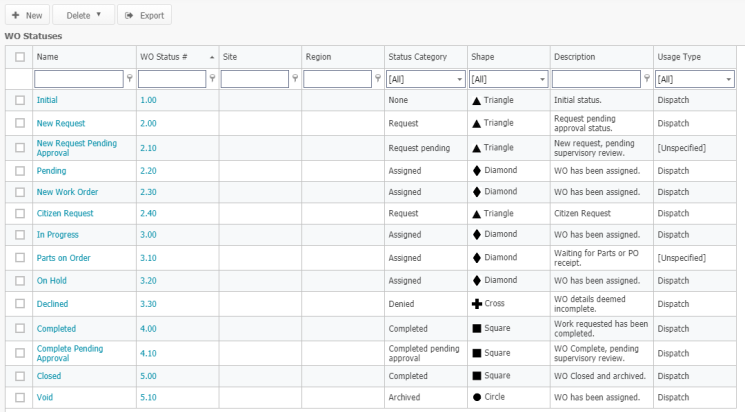Click the Diamond icon in Pending row
The height and width of the screenshot is (412, 745).
click(477, 171)
